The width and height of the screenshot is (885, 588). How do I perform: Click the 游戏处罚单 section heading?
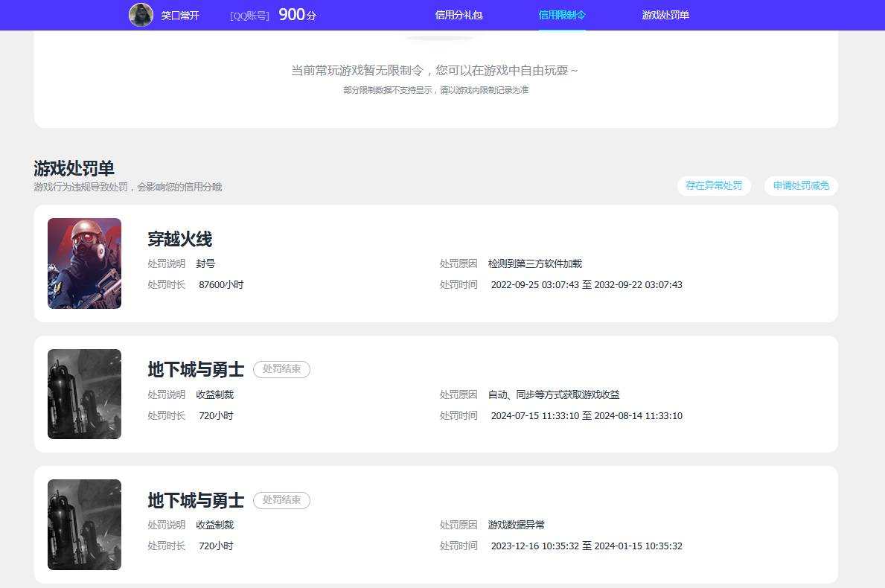(x=74, y=168)
